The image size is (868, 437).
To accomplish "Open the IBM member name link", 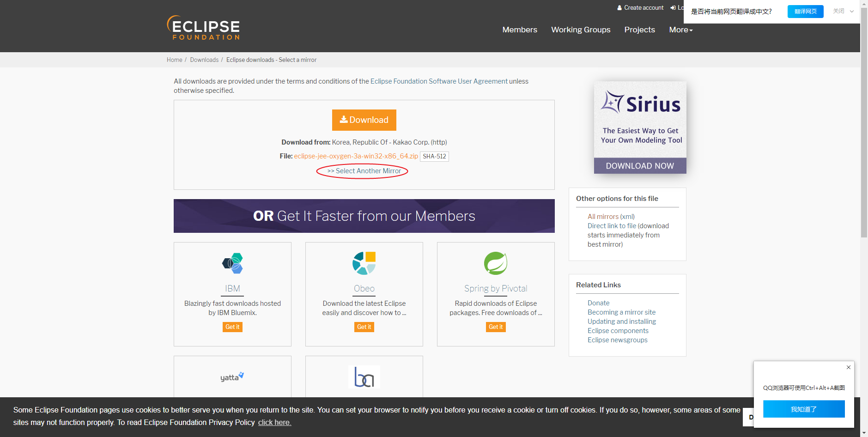I will (232, 289).
